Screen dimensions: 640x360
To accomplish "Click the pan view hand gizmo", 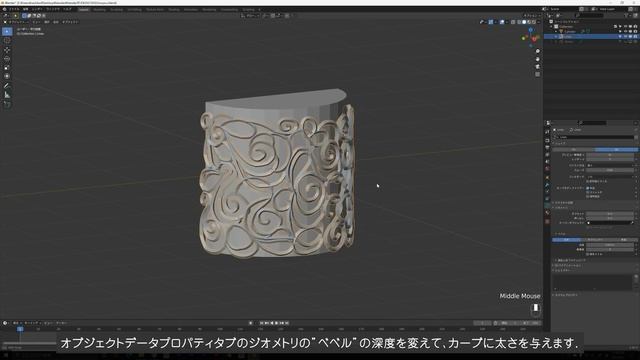I will pos(538,59).
